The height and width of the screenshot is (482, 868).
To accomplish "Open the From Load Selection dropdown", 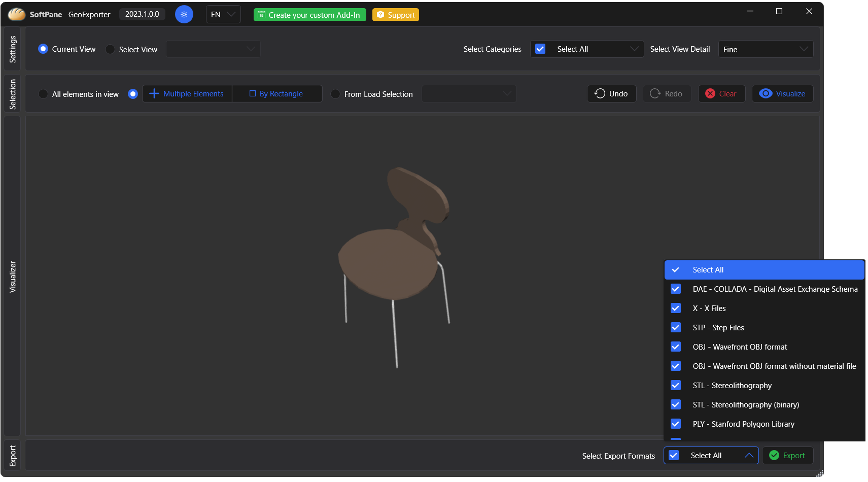I will tap(469, 93).
